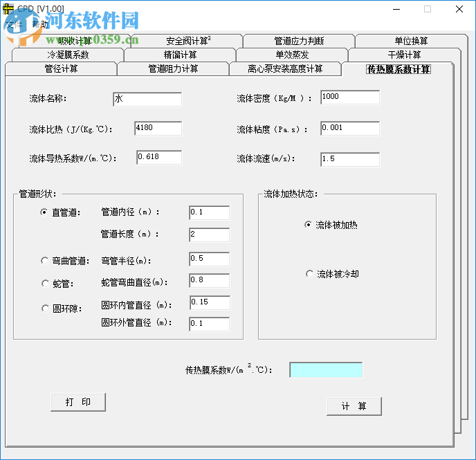
Task: Open the 文件 menu
Action: [15, 25]
